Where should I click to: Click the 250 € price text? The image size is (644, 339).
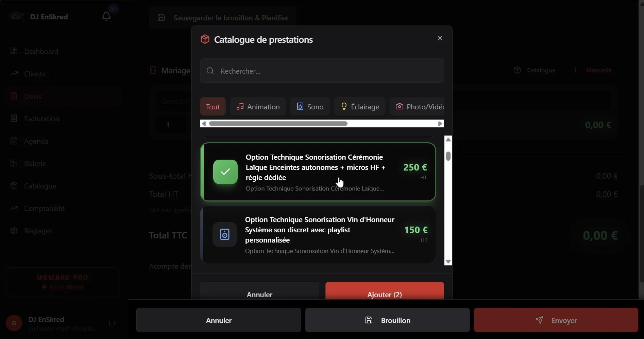click(415, 167)
